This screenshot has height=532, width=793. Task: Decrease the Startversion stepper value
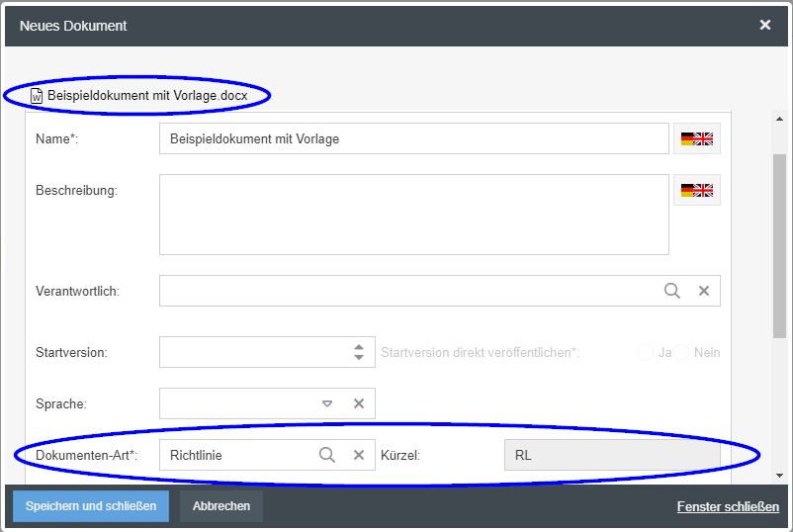358,357
